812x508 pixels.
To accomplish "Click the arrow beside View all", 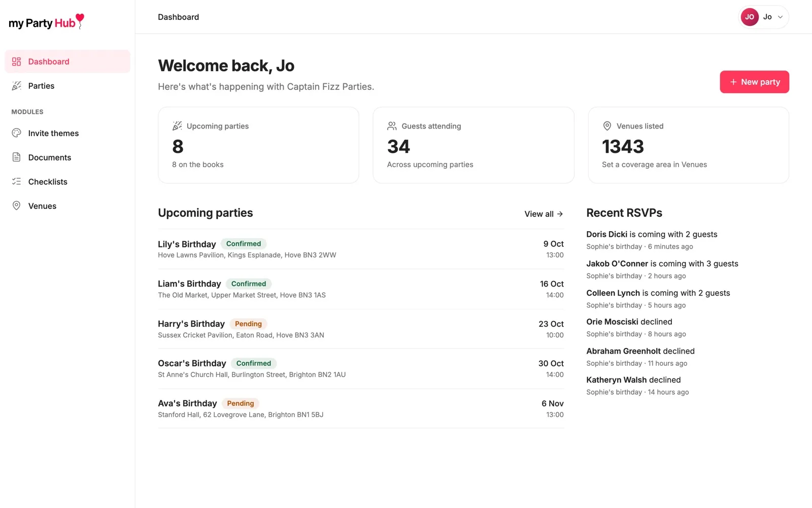I will [560, 214].
